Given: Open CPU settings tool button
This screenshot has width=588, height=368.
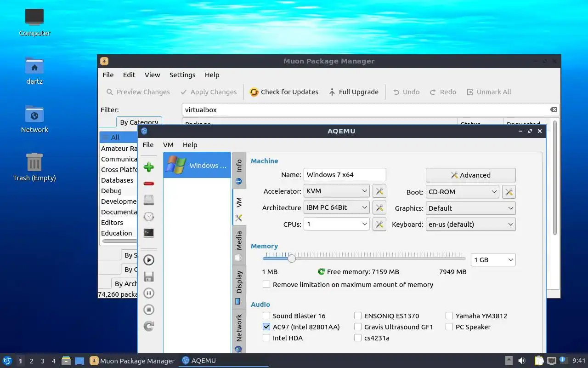Looking at the screenshot, I should (379, 224).
